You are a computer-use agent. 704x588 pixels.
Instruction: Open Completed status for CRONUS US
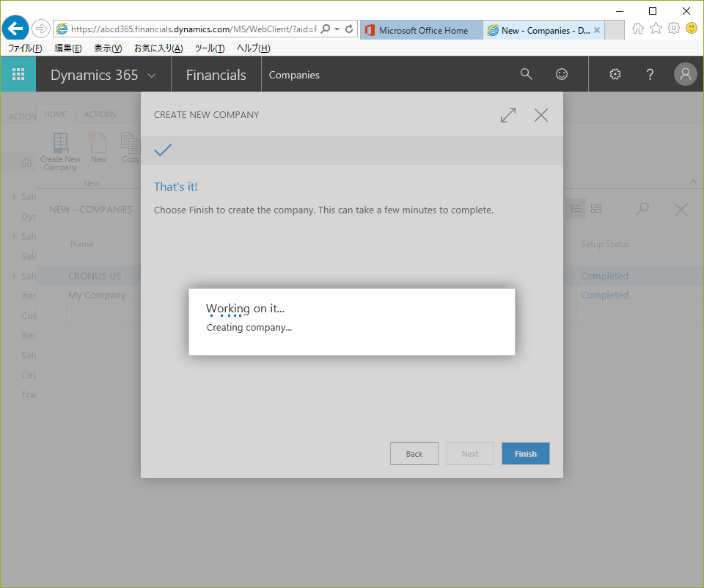click(604, 276)
